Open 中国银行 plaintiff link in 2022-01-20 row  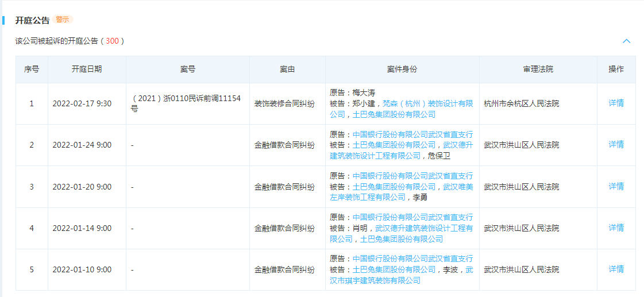[412, 176]
